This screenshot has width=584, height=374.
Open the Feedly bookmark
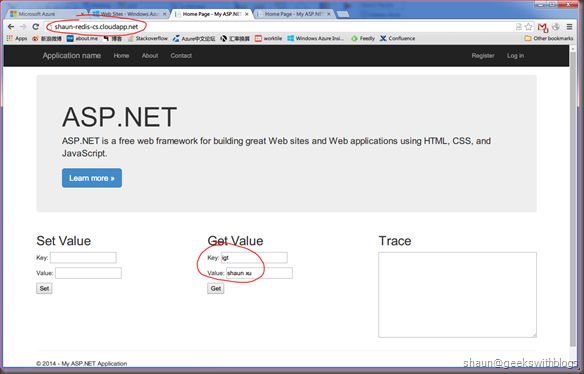363,38
